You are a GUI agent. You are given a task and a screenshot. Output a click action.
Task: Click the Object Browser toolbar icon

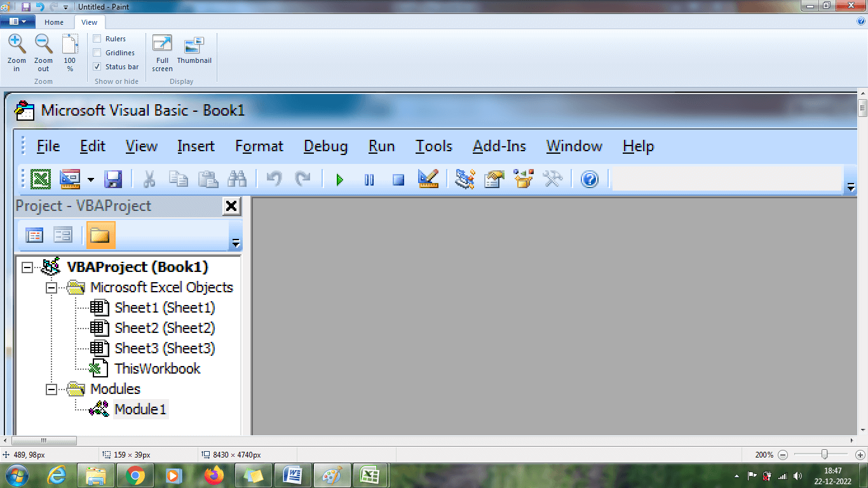pyautogui.click(x=523, y=179)
